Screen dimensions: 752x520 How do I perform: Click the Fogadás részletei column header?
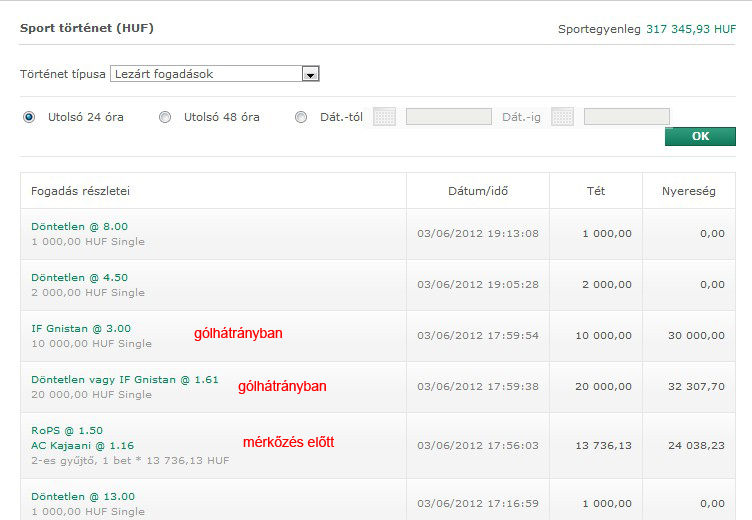coord(81,191)
